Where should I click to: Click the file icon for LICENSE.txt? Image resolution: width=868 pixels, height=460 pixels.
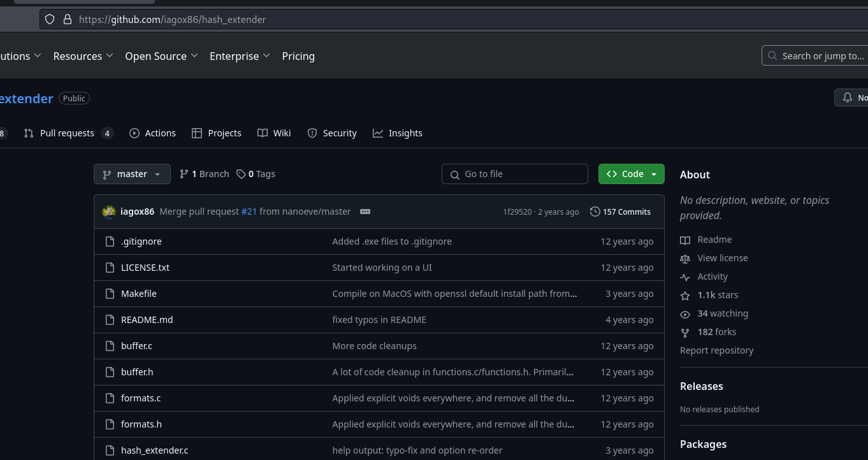pos(110,268)
